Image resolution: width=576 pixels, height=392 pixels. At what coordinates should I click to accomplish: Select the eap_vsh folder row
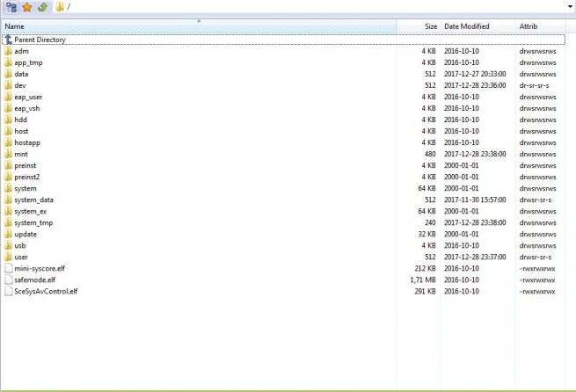[x=27, y=108]
